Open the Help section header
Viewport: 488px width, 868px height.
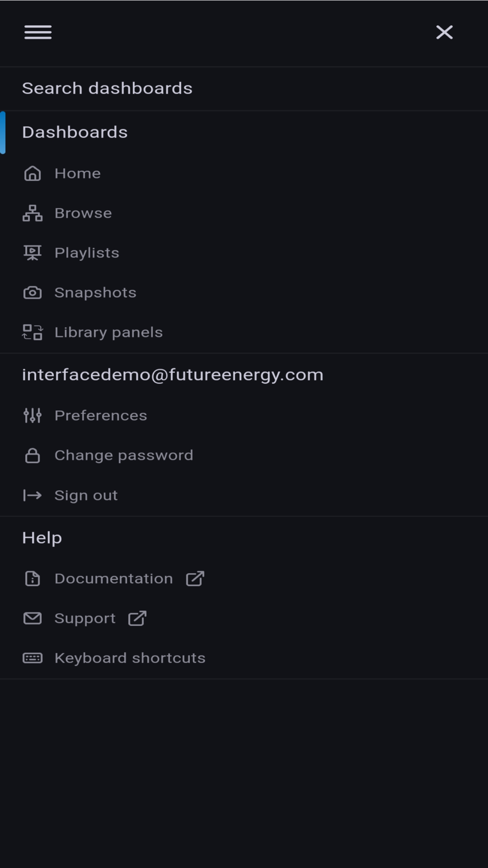click(42, 538)
